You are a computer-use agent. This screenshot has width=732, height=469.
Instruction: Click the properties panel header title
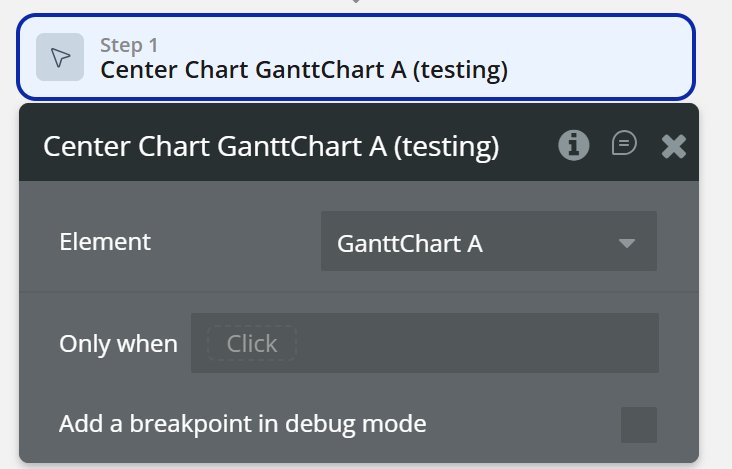tap(270, 147)
